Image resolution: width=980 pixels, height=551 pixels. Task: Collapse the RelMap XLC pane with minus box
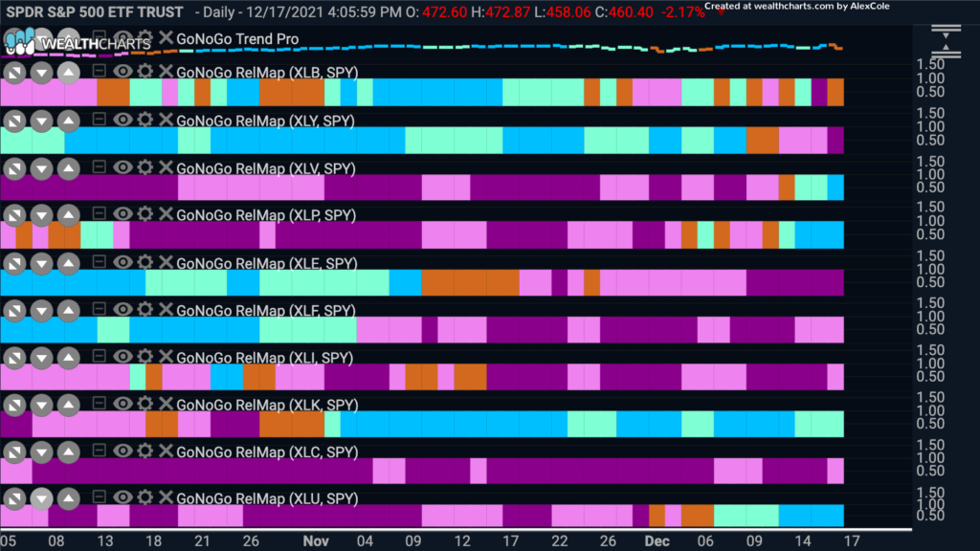[99, 451]
